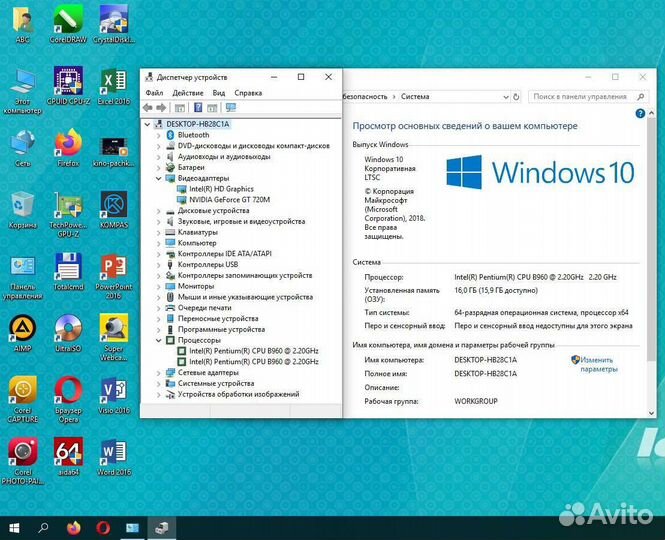Click the безопасность breadcrumb segment
Viewport: 665px width, 540px height.
365,97
